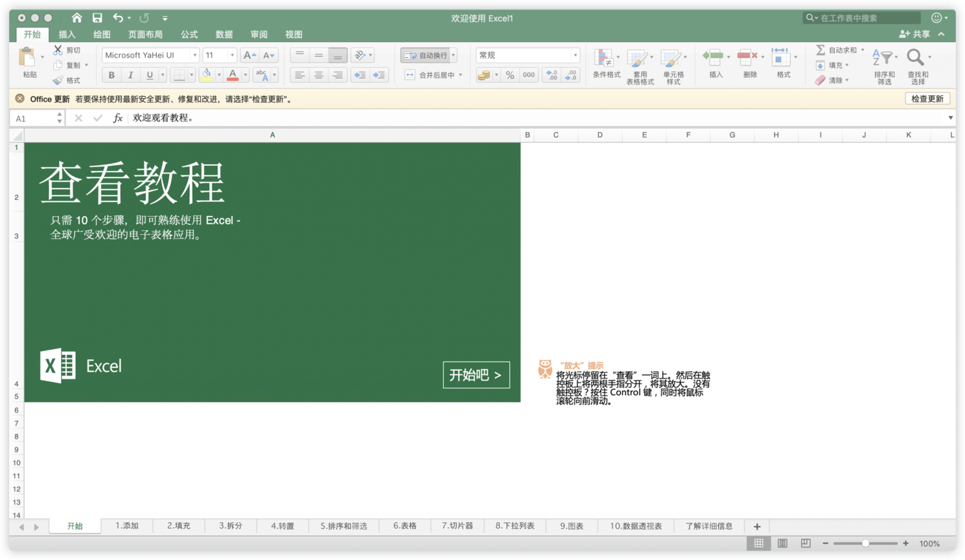
Task: Increase the cell indent
Action: point(380,75)
